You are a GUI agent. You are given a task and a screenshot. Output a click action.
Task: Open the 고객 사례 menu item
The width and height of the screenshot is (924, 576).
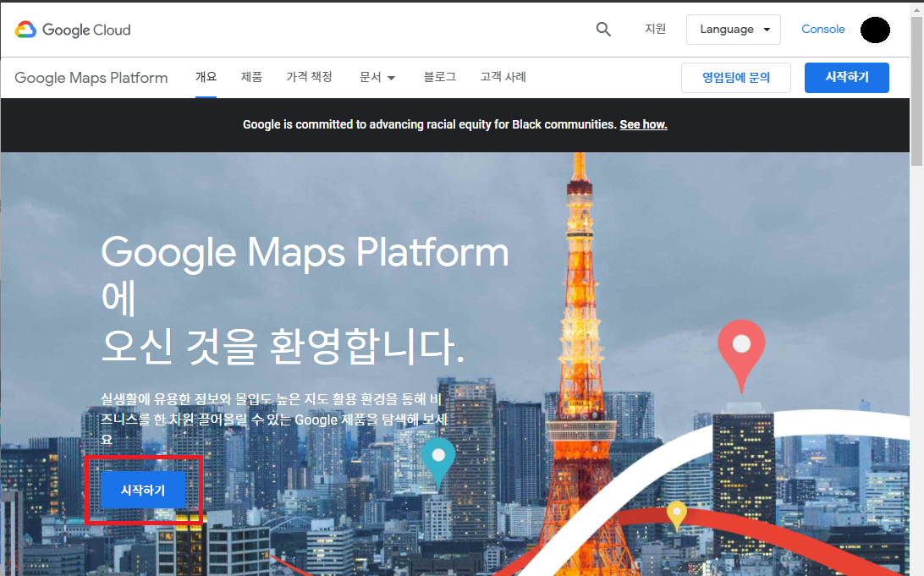pos(503,77)
